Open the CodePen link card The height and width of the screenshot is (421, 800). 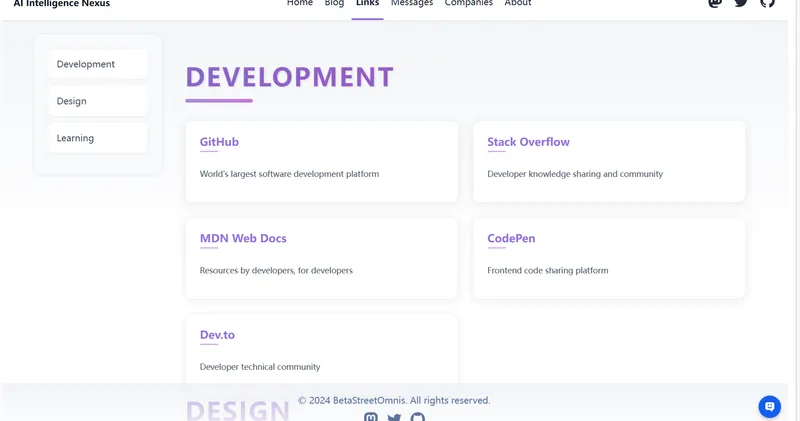point(609,257)
